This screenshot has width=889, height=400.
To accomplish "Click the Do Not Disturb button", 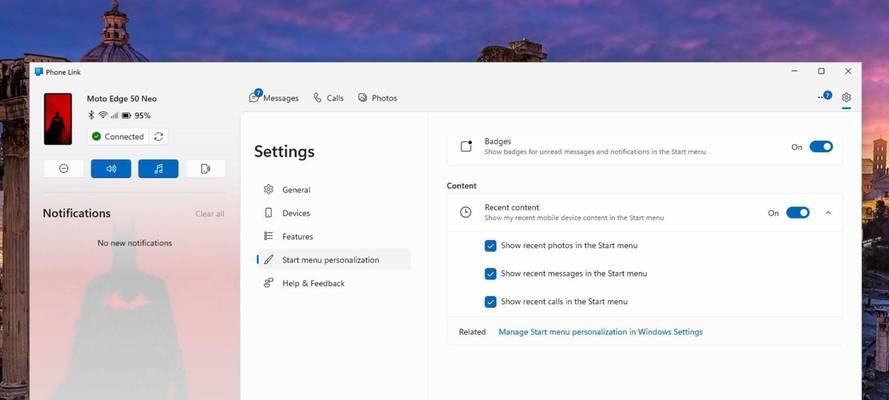I will [64, 169].
